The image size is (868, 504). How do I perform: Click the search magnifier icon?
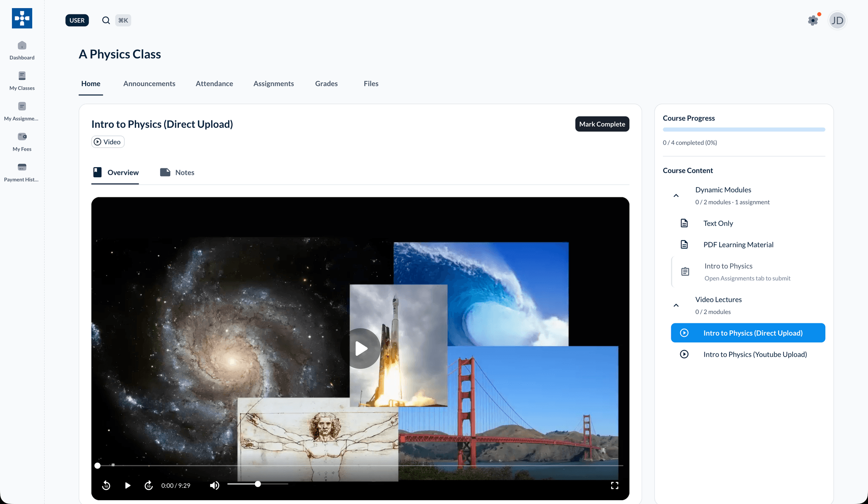point(106,20)
